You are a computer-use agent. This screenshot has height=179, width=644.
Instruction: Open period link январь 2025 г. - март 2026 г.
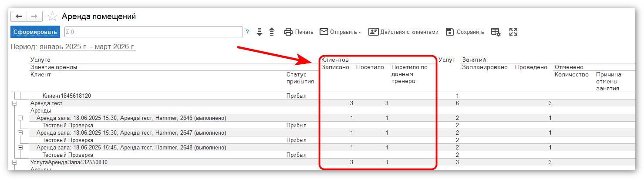pyautogui.click(x=88, y=46)
